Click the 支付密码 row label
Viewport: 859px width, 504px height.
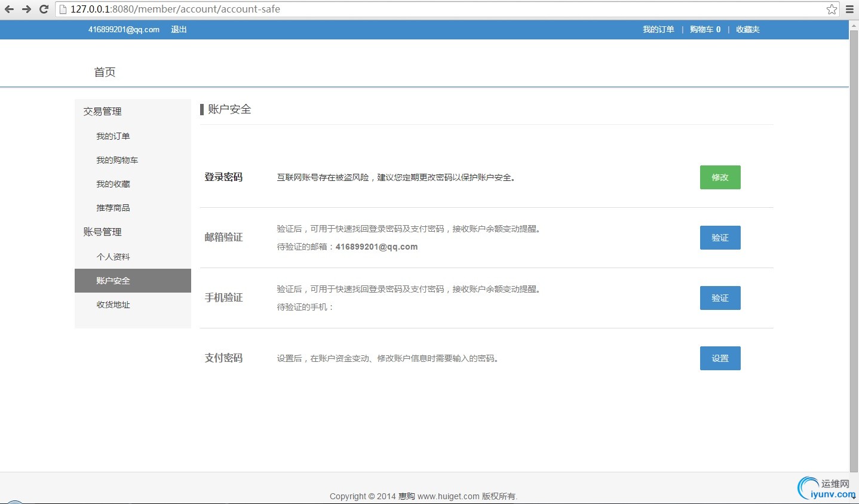(223, 358)
